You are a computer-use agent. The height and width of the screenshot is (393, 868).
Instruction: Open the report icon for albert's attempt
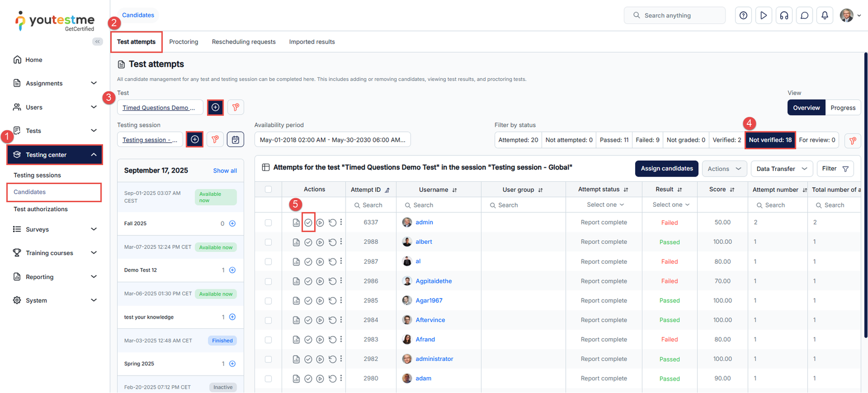pyautogui.click(x=296, y=242)
